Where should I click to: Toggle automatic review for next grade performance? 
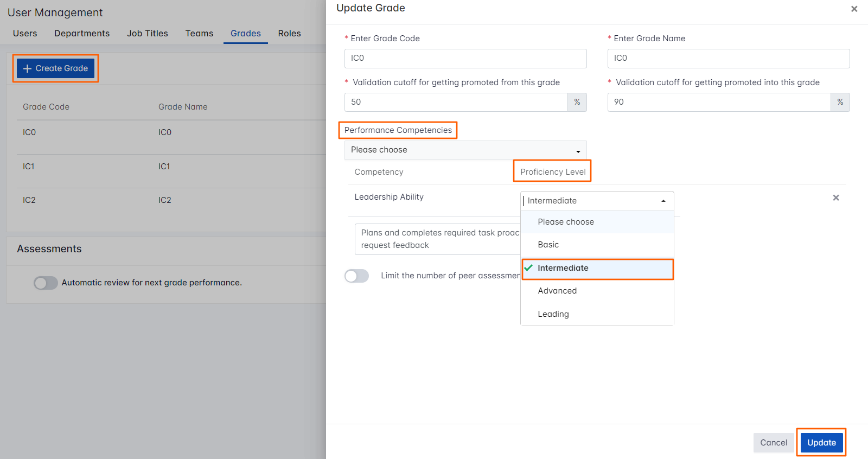[46, 283]
